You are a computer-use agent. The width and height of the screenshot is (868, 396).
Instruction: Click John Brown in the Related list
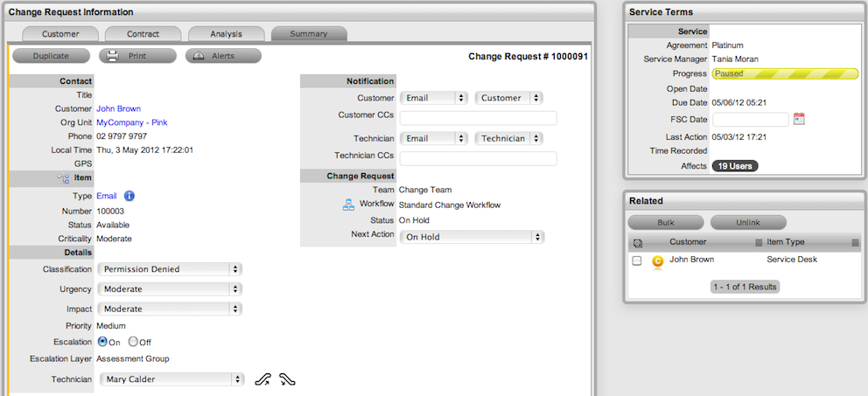[x=691, y=259]
